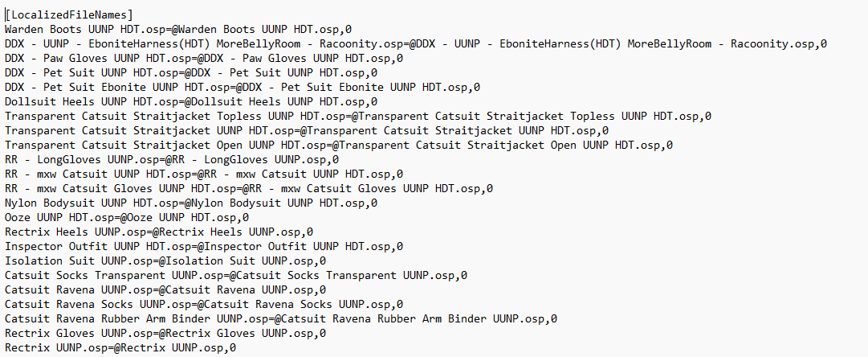Click the Dollsuit Heels UUNP line
The image size is (868, 357).
pos(191,101)
